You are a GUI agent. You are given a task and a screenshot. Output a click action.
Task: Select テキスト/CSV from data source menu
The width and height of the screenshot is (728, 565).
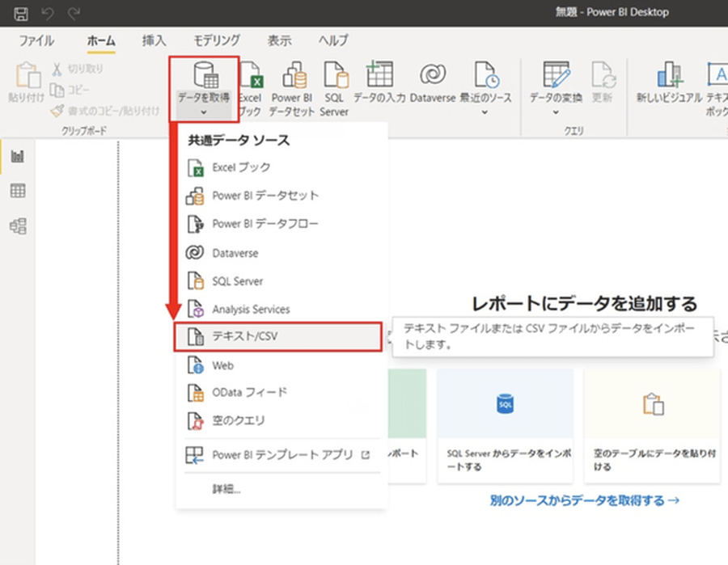coord(277,337)
